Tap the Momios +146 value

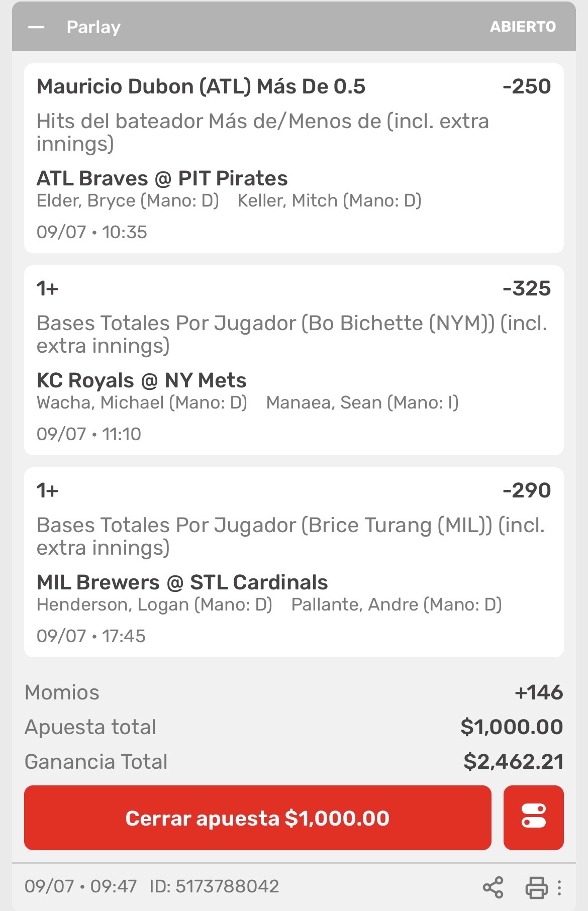click(539, 692)
